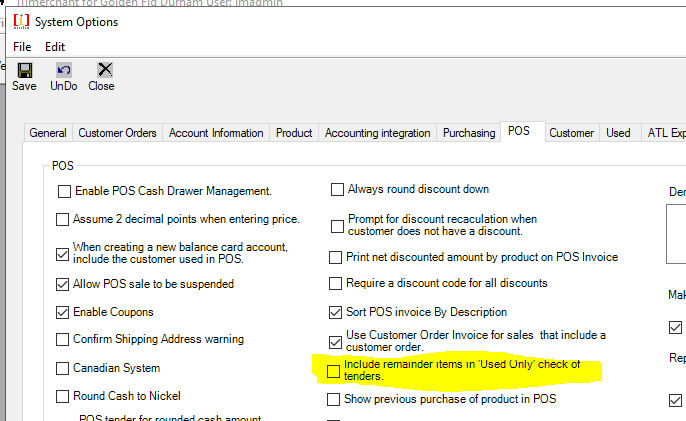Check Assume 2 decimal points option
This screenshot has height=421, width=686.
tap(63, 219)
